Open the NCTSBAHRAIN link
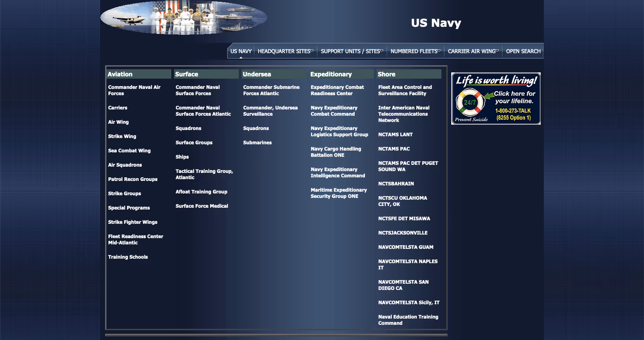 point(396,184)
